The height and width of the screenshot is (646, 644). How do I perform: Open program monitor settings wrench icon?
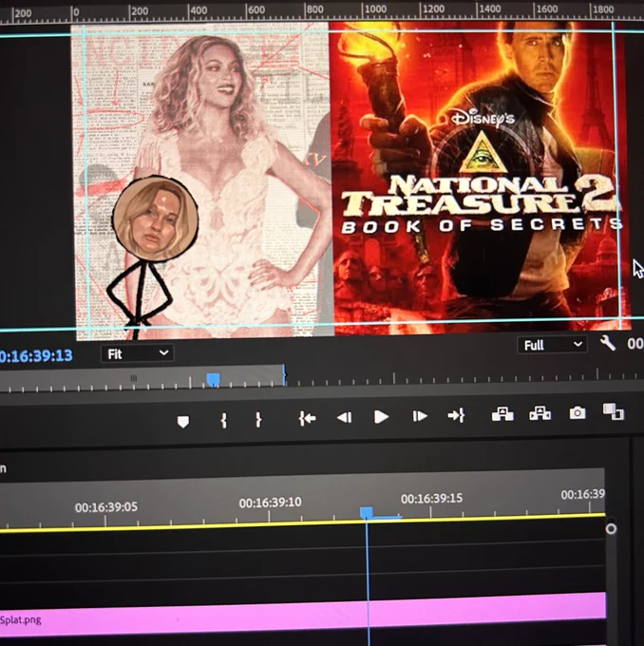coord(608,342)
